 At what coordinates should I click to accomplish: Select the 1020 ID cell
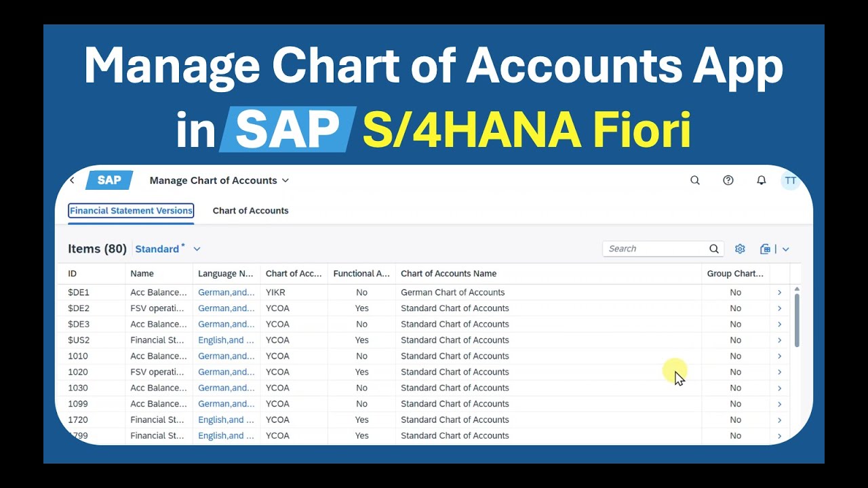[78, 372]
